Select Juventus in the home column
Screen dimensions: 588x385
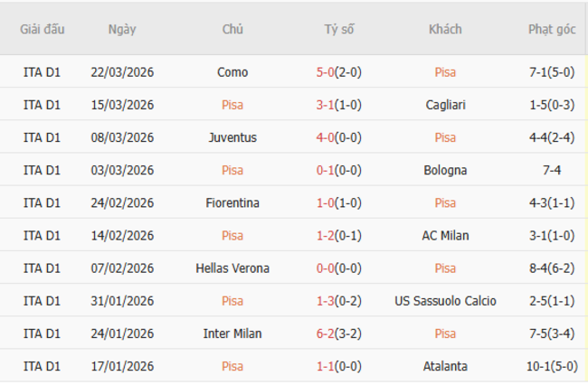click(232, 137)
